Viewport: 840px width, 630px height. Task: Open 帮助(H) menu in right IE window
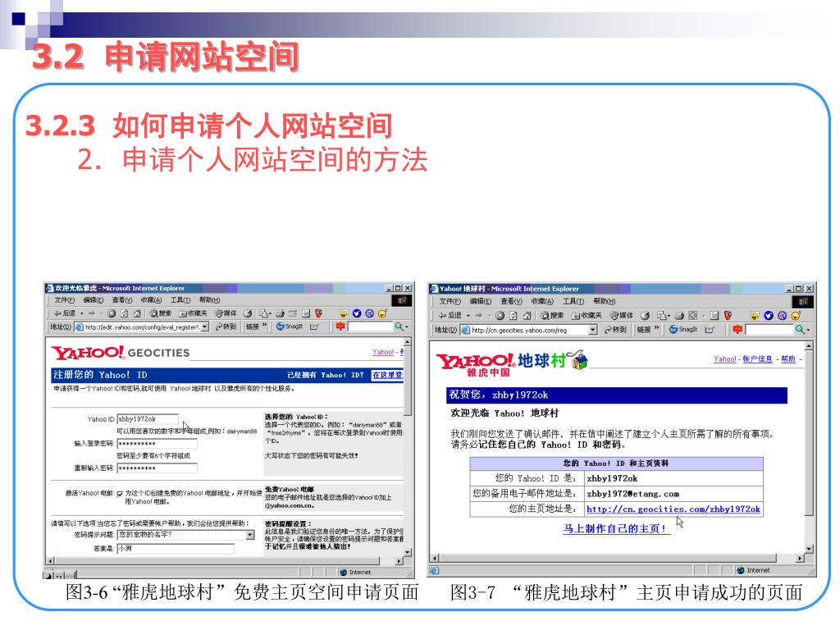point(605,302)
